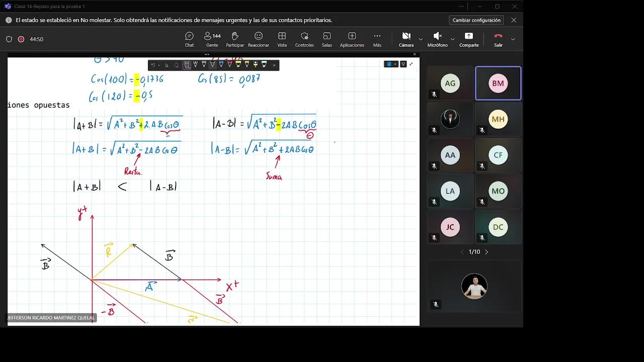Select participant tile AA
Screen dimensions: 644x362
click(x=450, y=155)
